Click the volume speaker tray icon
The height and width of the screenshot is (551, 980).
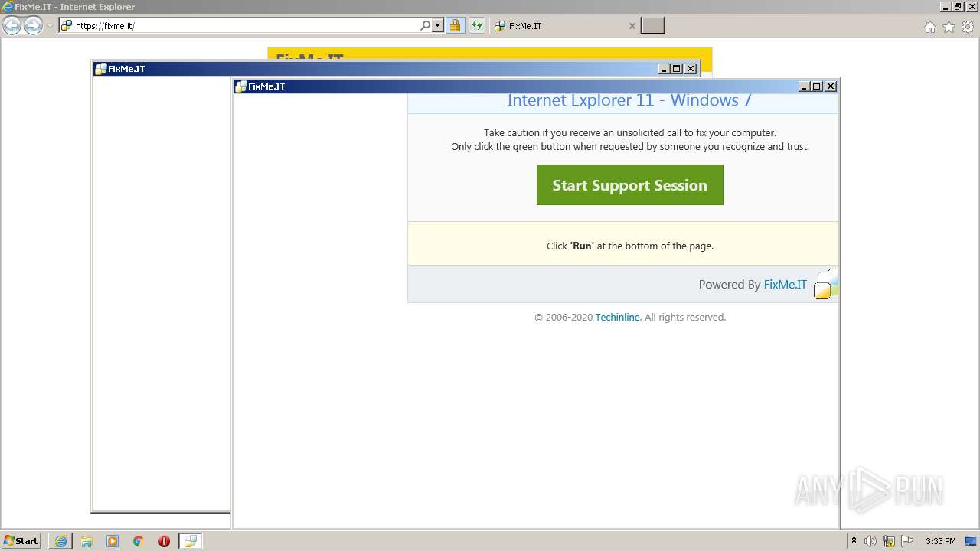coord(871,541)
